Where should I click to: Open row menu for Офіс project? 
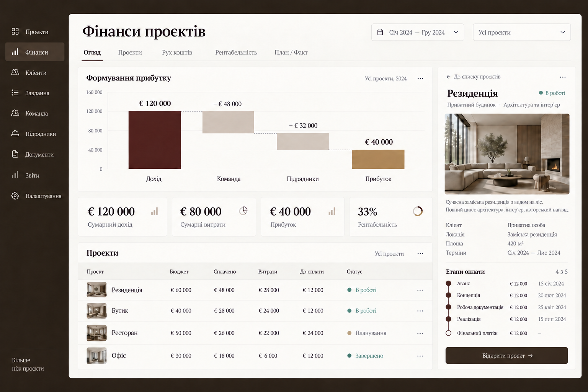point(420,356)
